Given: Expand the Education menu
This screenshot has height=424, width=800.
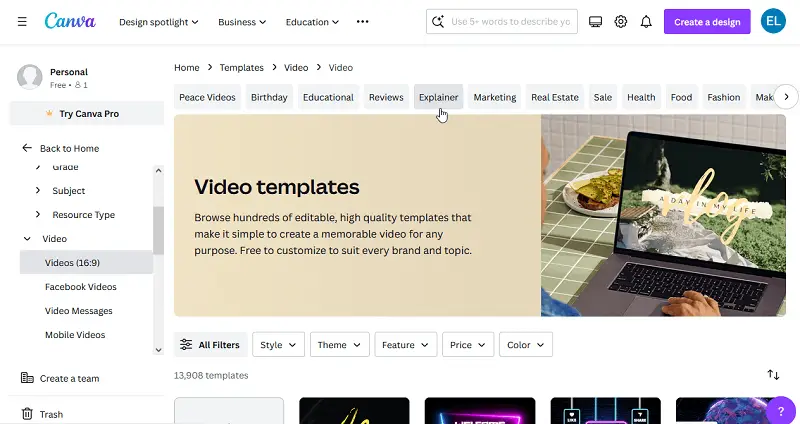Looking at the screenshot, I should [x=312, y=22].
